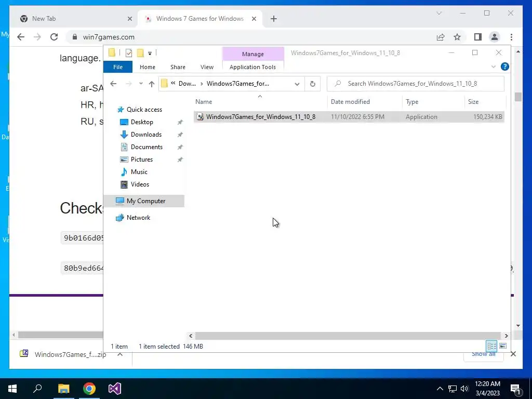The image size is (532, 399).
Task: Sort files by the Size column
Action: (x=473, y=102)
